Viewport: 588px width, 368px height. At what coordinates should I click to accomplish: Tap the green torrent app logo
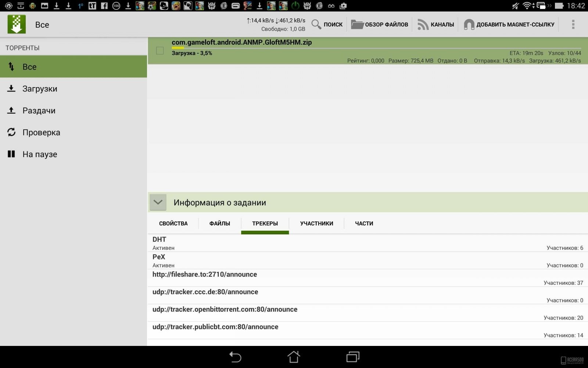[x=17, y=24]
